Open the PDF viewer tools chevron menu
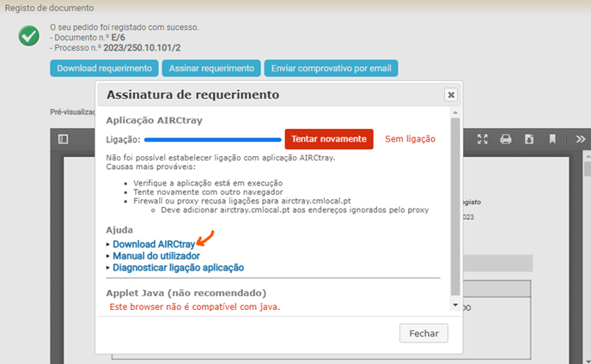 click(x=580, y=139)
